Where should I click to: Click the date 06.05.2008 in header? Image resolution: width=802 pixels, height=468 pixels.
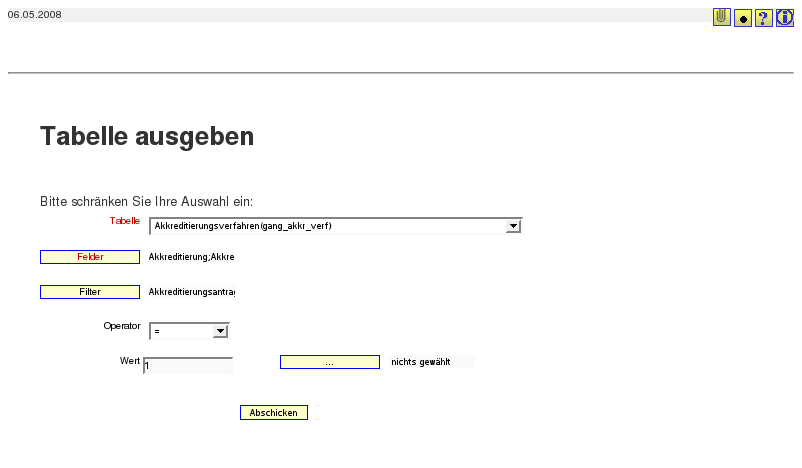pos(35,14)
